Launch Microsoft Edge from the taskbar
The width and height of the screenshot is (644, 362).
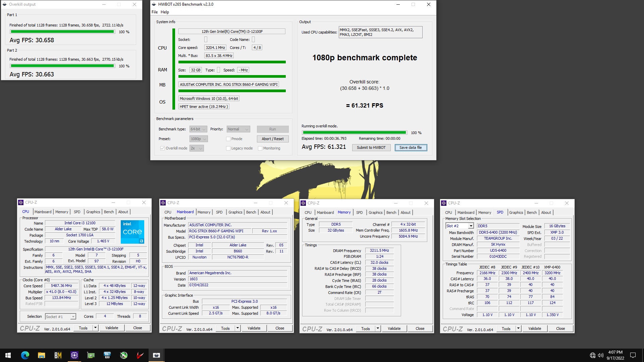[25, 355]
